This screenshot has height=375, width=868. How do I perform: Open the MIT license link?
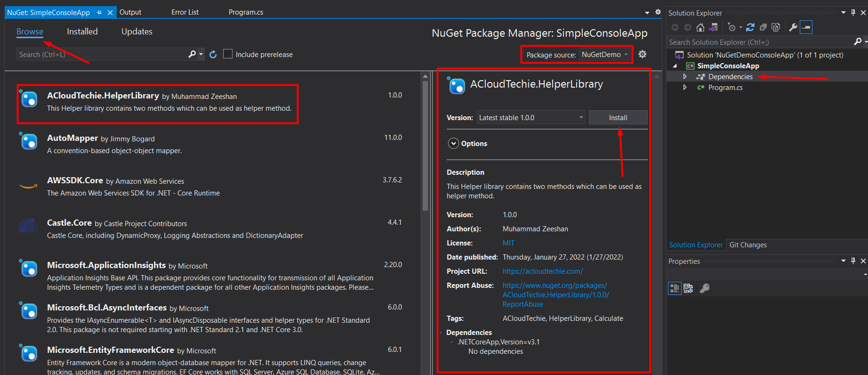pyautogui.click(x=508, y=243)
